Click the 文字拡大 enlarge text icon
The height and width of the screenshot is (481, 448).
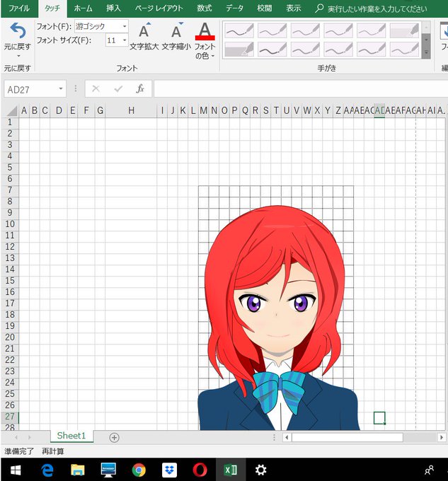144,30
